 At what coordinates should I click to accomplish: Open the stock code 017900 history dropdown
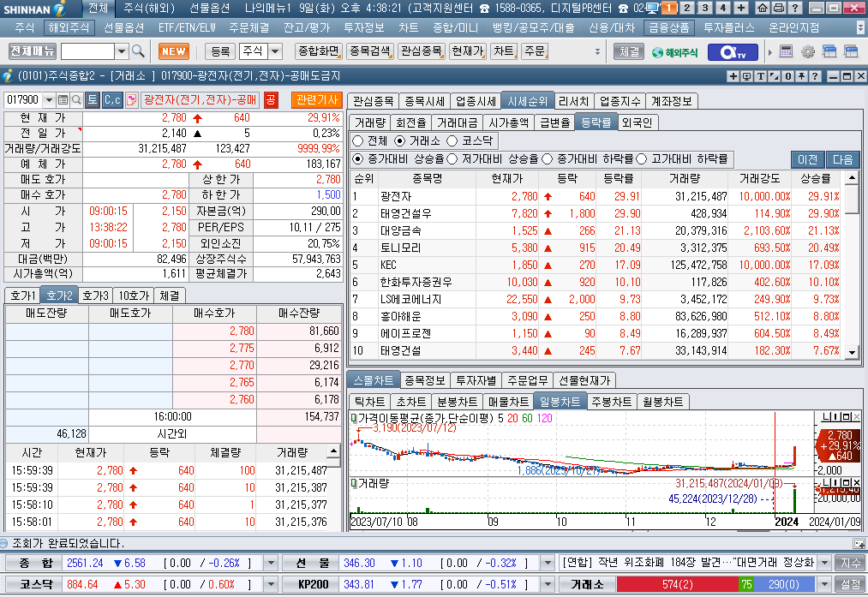pos(49,100)
